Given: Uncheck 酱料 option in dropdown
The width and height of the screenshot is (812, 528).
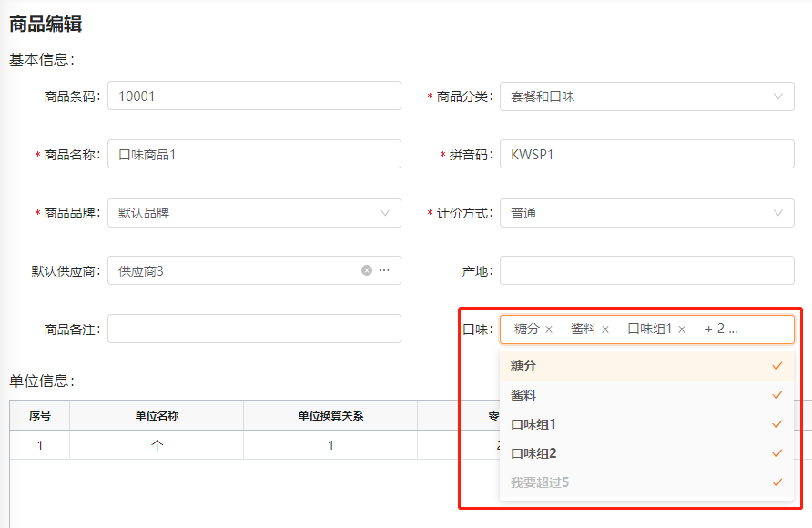Looking at the screenshot, I should tap(647, 395).
